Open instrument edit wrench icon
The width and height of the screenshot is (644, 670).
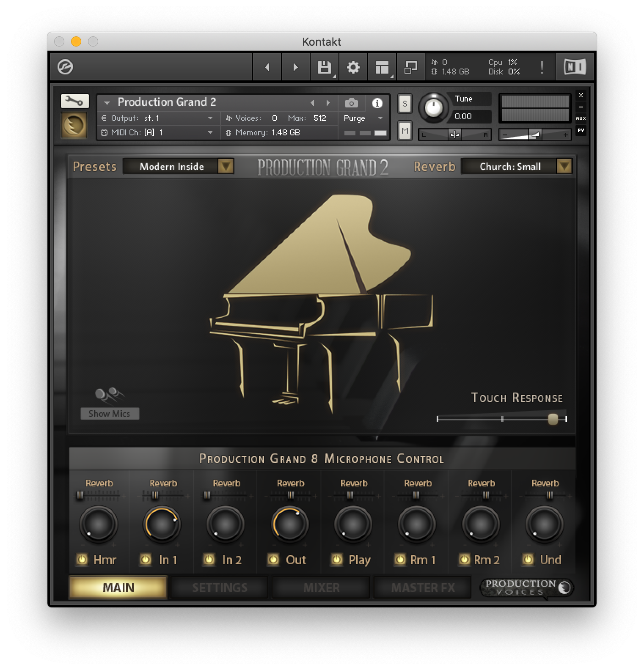coord(74,101)
